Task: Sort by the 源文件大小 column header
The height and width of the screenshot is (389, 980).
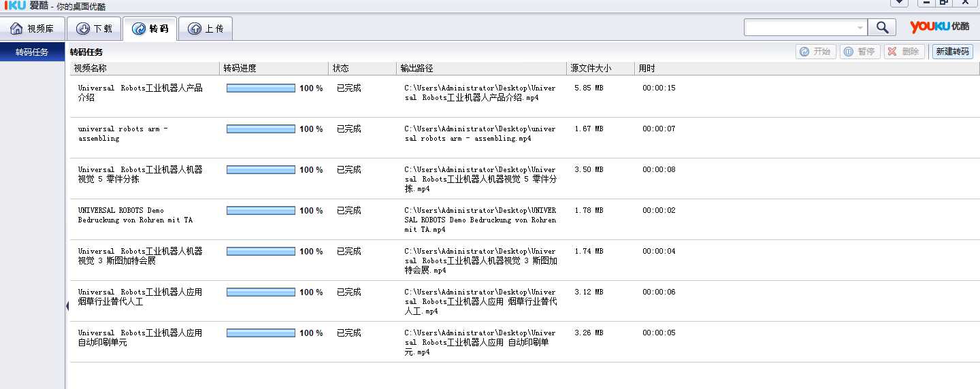Action: tap(601, 68)
